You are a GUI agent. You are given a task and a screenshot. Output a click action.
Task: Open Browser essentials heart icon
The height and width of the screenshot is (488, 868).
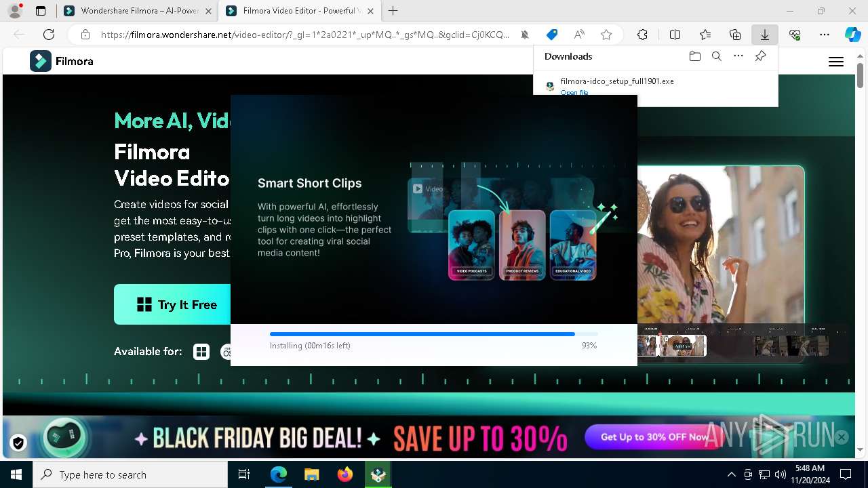tap(795, 35)
